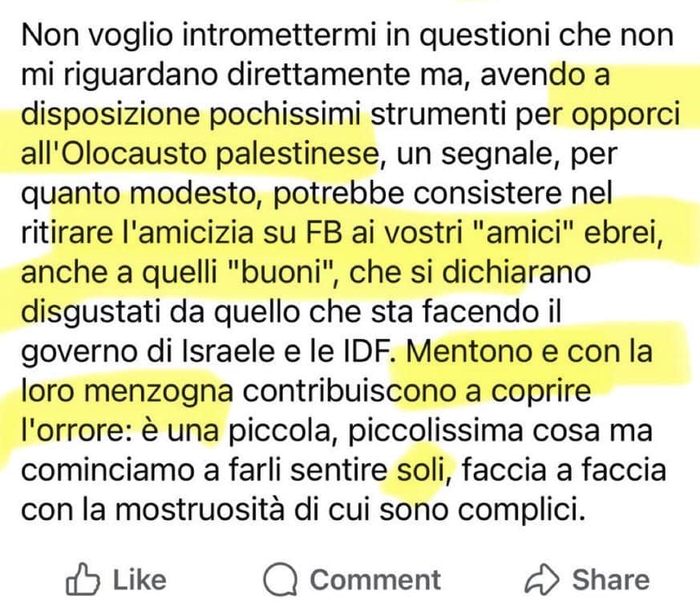The width and height of the screenshot is (700, 607).
Task: Select the word "mostruosità" in the last line
Action: click(200, 509)
